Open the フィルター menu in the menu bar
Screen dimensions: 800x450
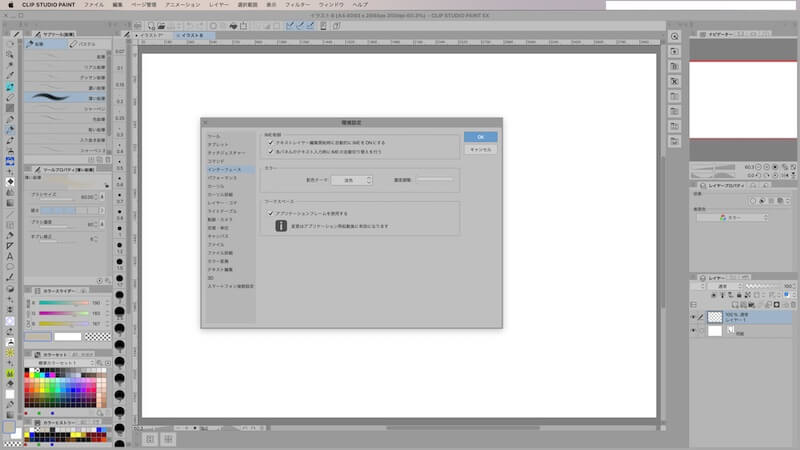297,5
